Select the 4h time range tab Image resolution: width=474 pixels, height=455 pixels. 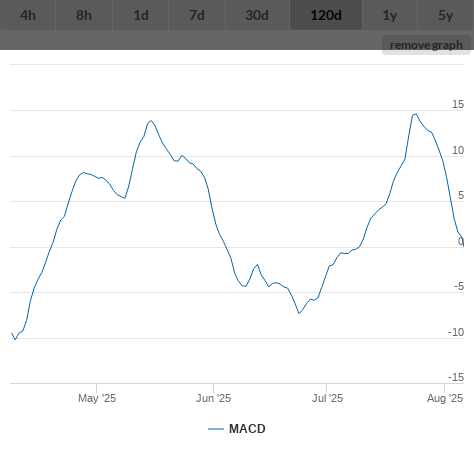[28, 15]
